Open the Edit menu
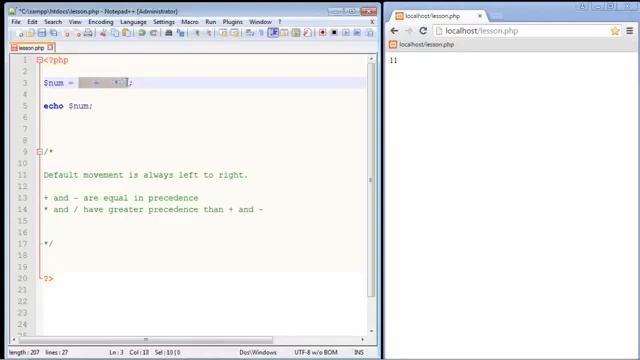 pos(32,22)
